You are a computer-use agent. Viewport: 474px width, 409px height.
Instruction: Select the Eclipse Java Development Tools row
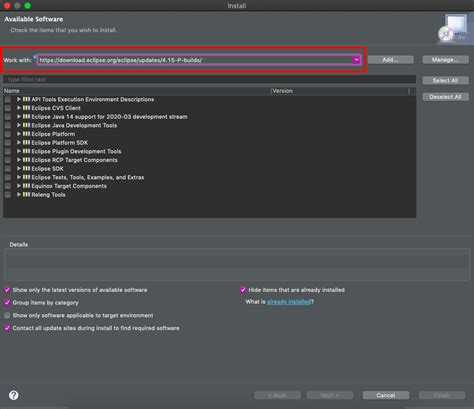(x=209, y=125)
